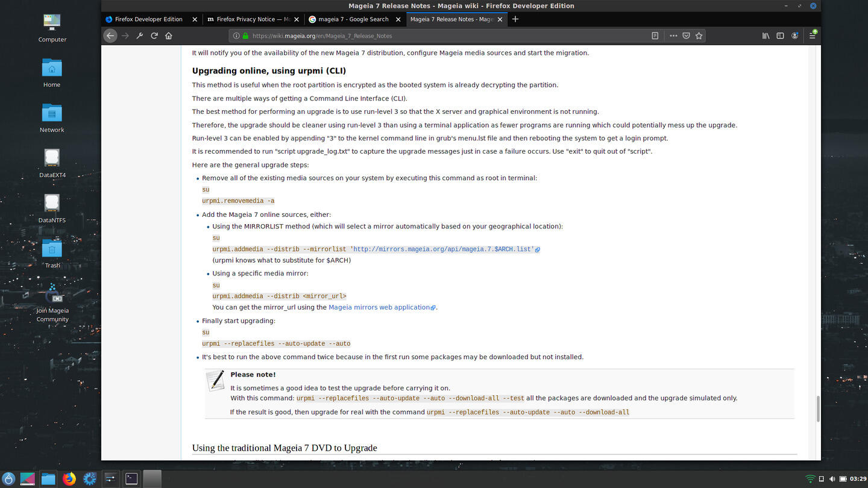Open the volume tray icon

point(832,479)
